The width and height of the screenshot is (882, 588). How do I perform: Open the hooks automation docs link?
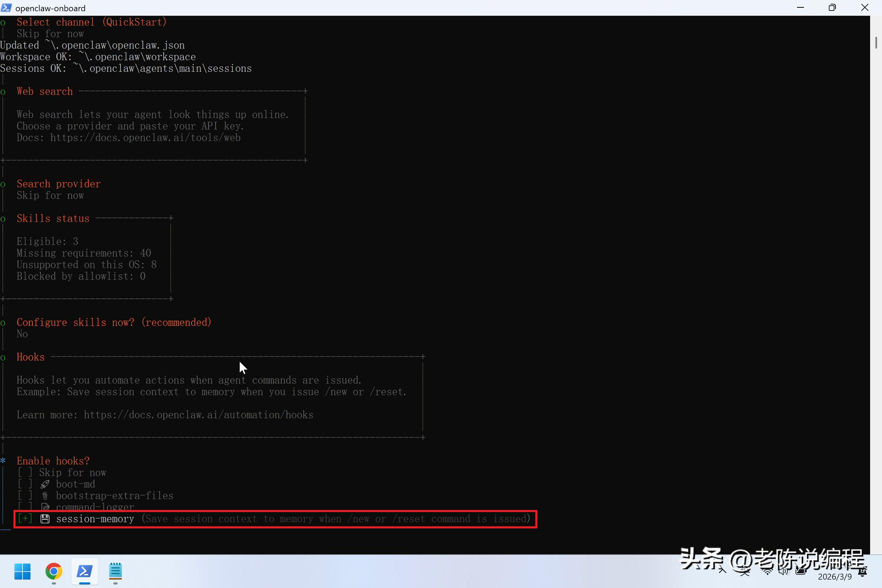(198, 415)
